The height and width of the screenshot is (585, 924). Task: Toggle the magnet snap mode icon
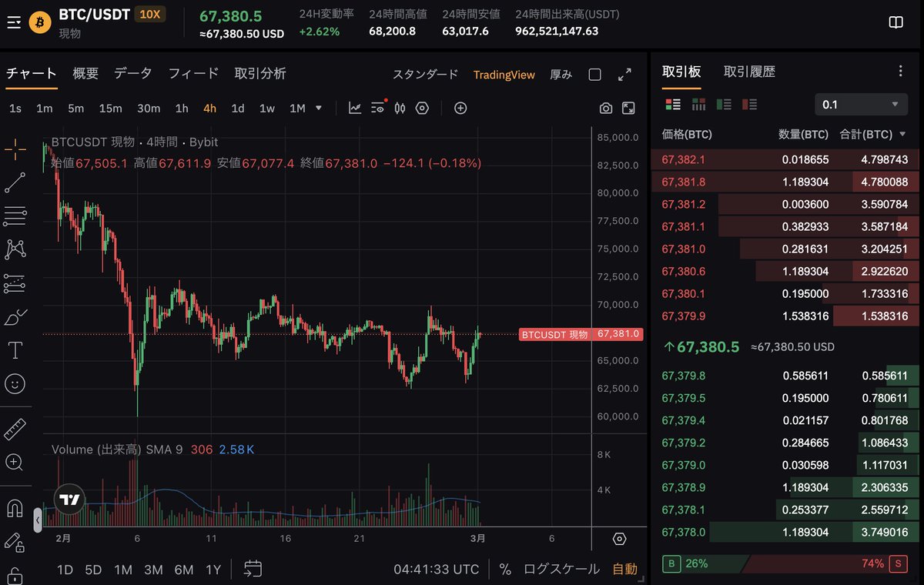click(15, 508)
